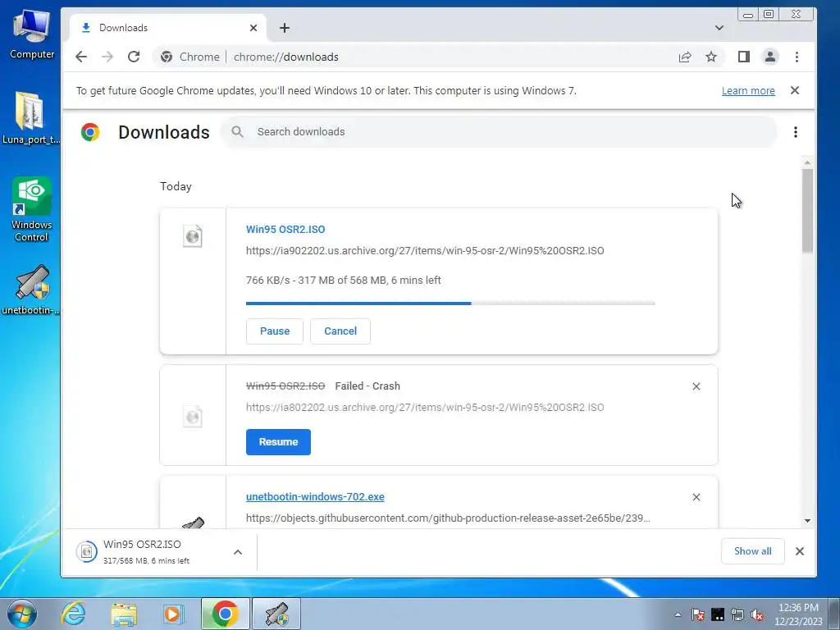840x630 pixels.
Task: Open a new tab with plus button
Action: [x=285, y=28]
